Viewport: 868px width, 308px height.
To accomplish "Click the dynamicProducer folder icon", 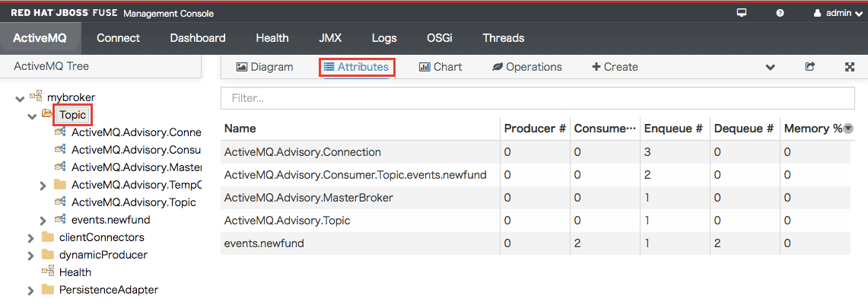I will 48,254.
